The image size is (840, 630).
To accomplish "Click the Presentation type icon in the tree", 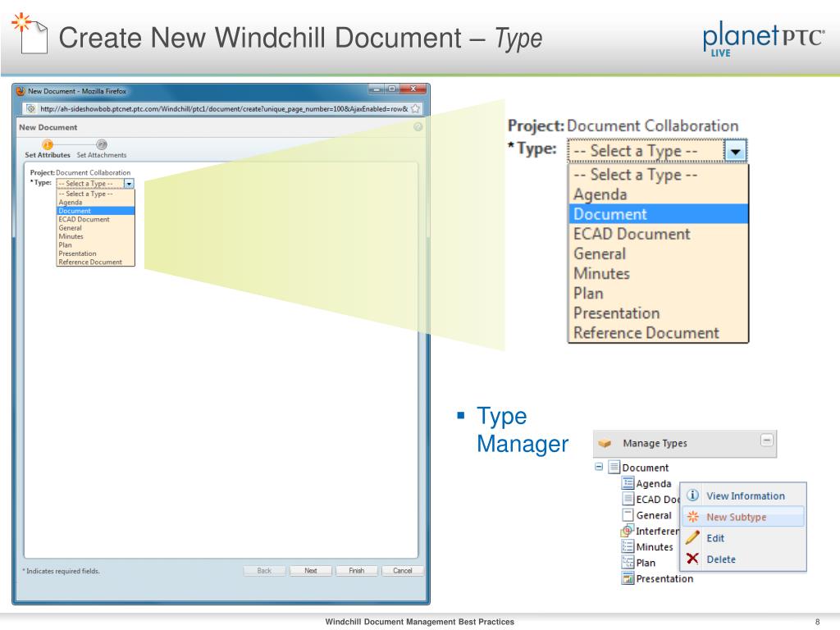I will click(x=628, y=578).
